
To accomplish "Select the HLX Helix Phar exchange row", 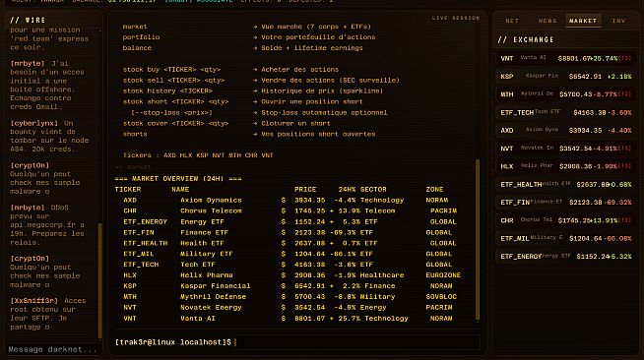I will point(565,166).
